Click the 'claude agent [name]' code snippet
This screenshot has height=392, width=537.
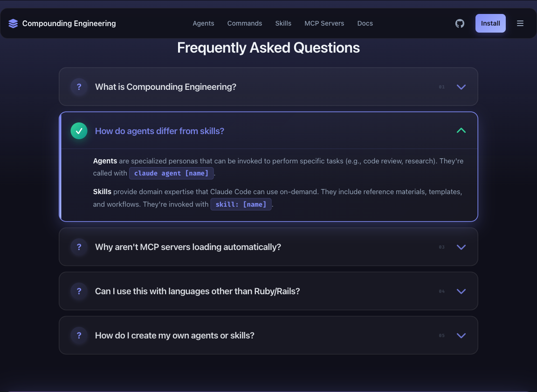pyautogui.click(x=172, y=173)
